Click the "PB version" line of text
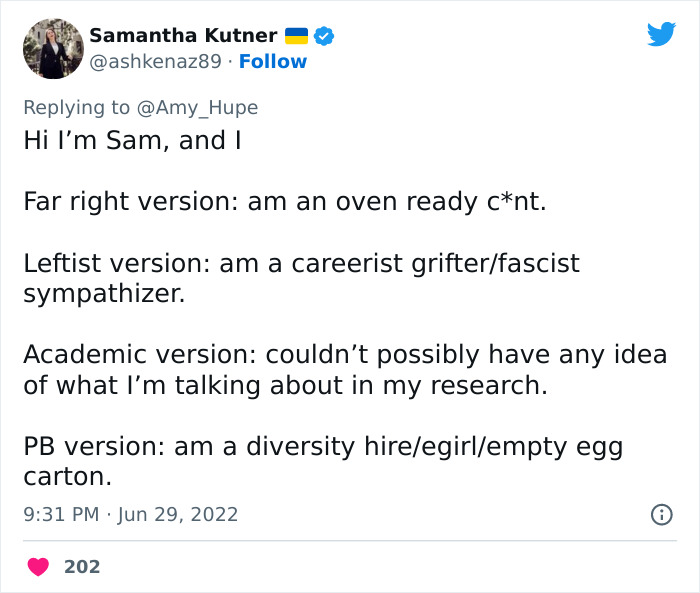Screen dimensions: 700x593 point(322,447)
